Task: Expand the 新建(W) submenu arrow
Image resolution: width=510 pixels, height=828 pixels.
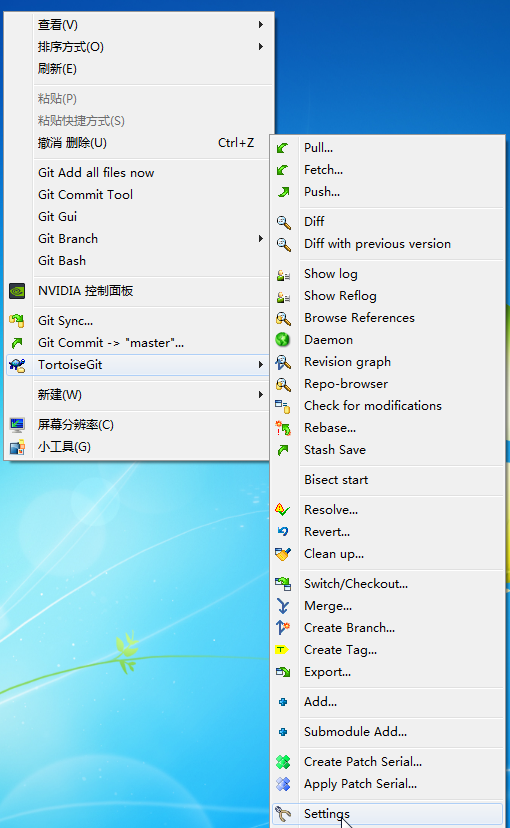Action: point(261,394)
